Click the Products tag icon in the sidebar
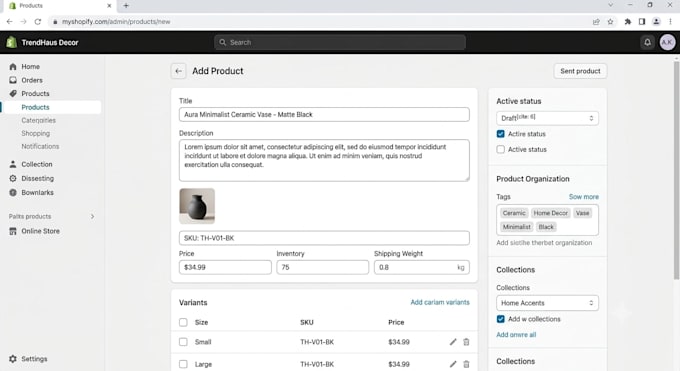680x371 pixels. tap(13, 93)
